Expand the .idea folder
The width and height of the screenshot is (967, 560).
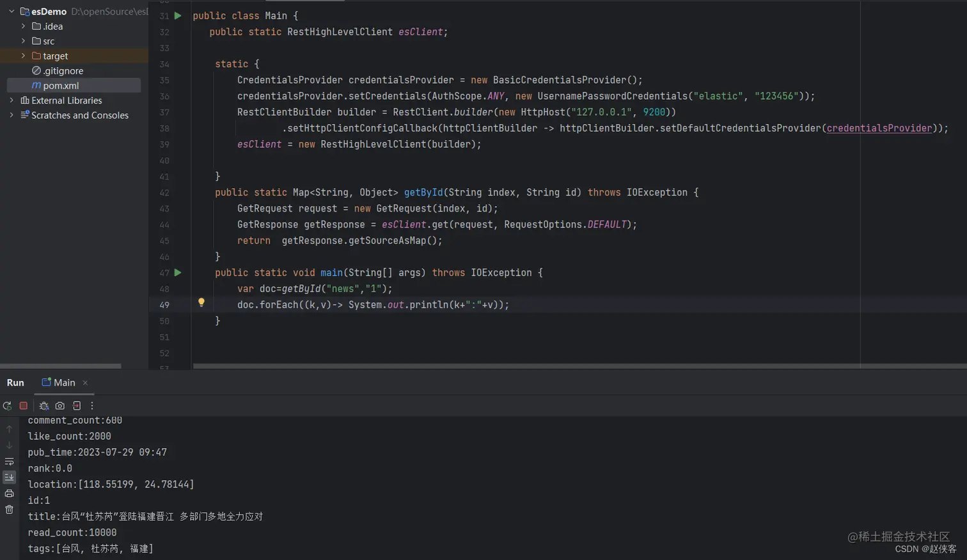(24, 26)
